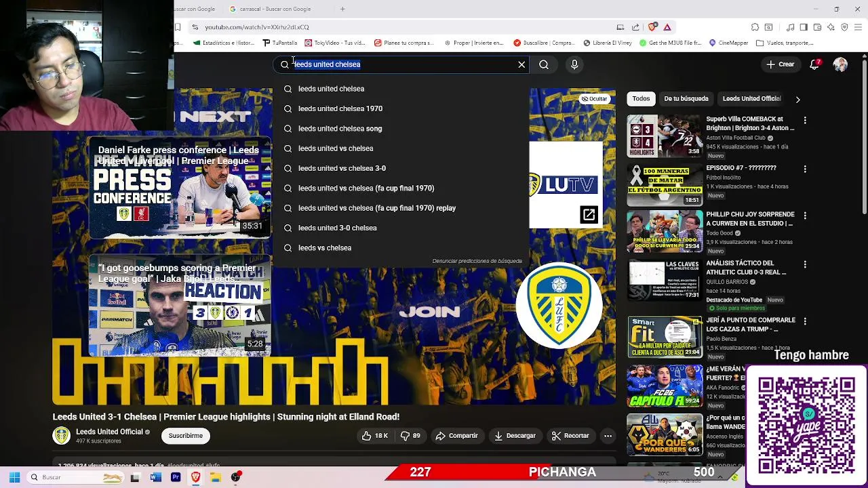Download video with Descargar button

(x=515, y=436)
